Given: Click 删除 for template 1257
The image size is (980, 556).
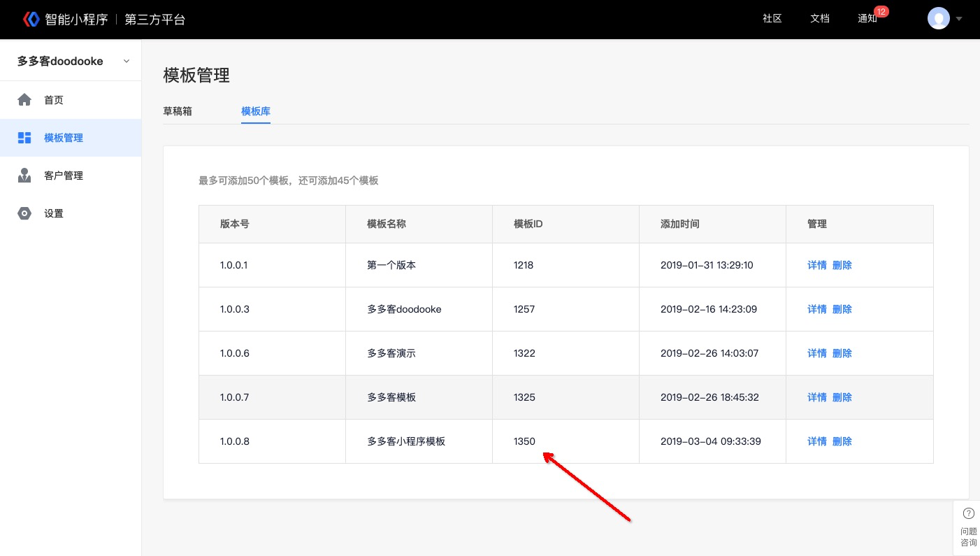Looking at the screenshot, I should coord(842,309).
